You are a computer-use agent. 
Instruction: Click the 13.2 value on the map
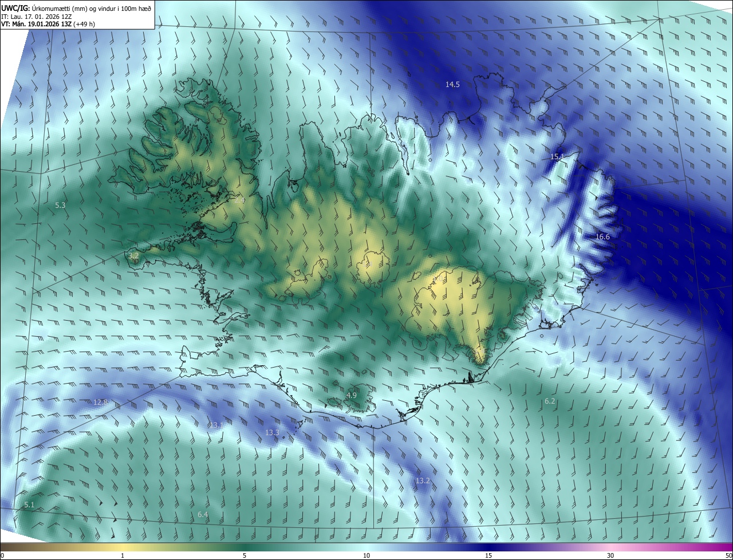pos(423,480)
